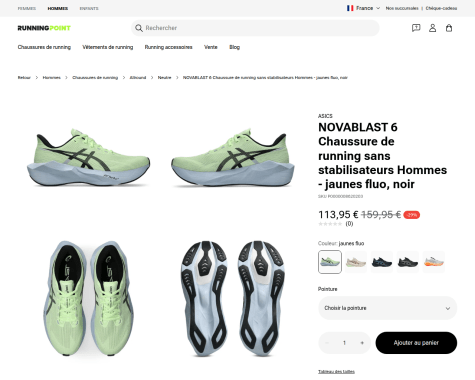Select the beige shoe color swatch
This screenshot has width=475, height=380.
[356, 262]
